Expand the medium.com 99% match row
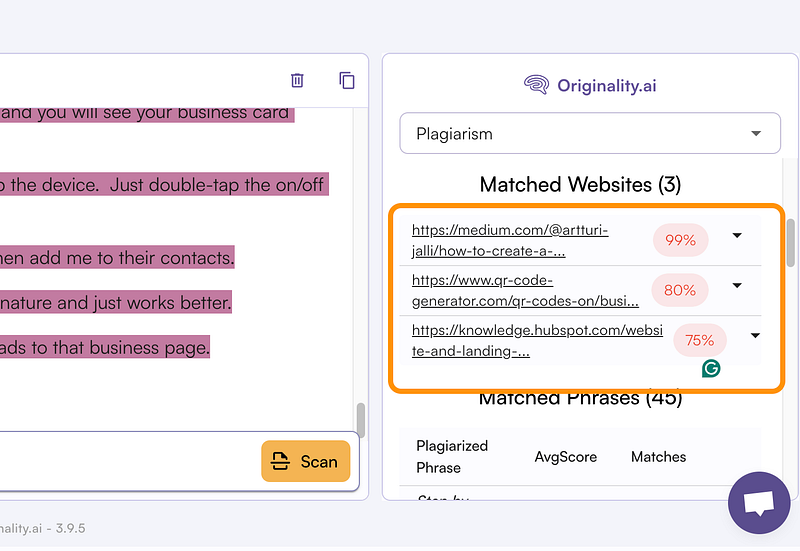Screen dimensions: 800x551 point(737,235)
